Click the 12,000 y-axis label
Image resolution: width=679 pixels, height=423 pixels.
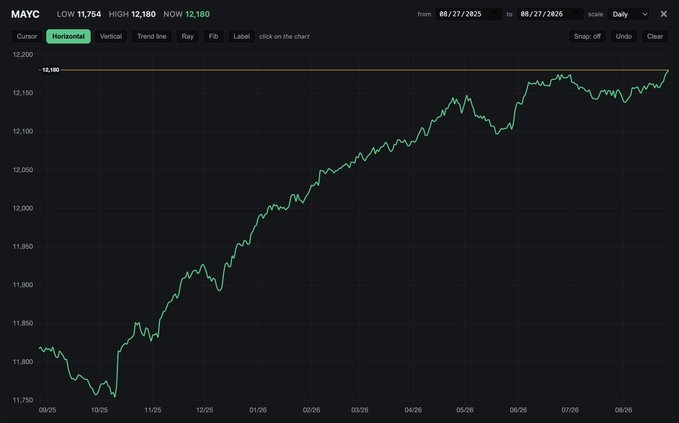pos(23,208)
